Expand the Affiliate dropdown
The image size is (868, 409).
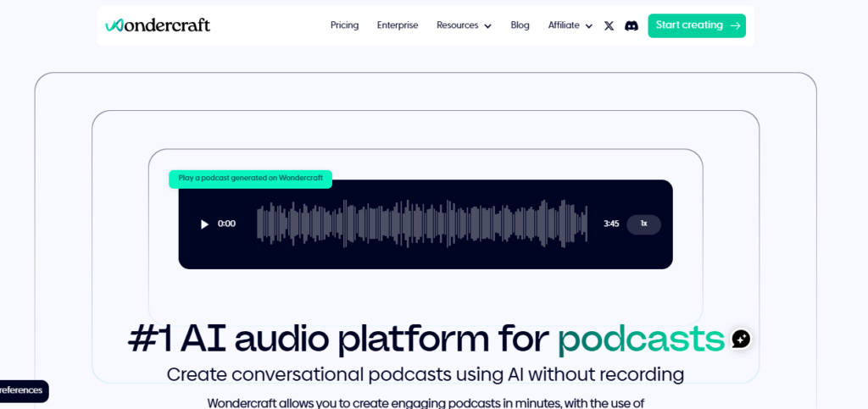tap(570, 25)
